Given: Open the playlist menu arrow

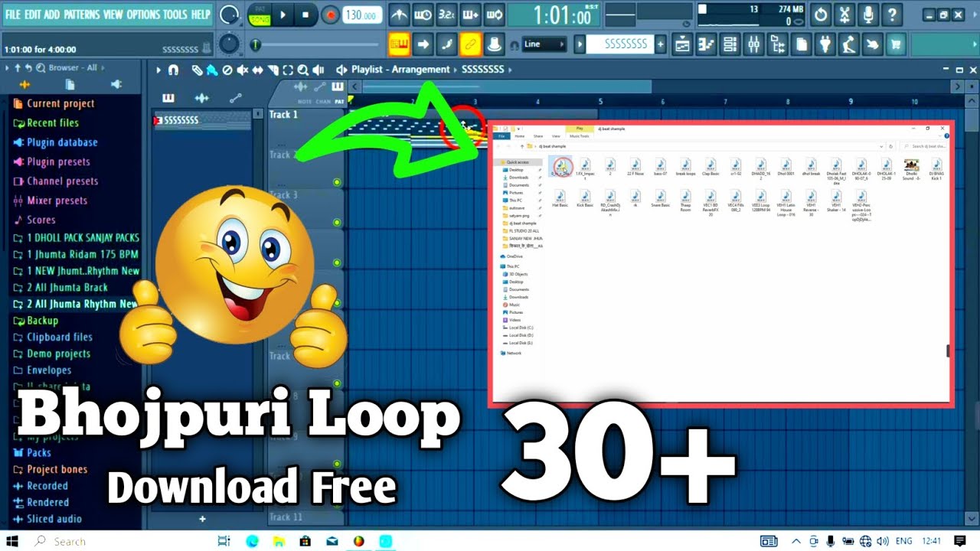Looking at the screenshot, I should click(158, 70).
